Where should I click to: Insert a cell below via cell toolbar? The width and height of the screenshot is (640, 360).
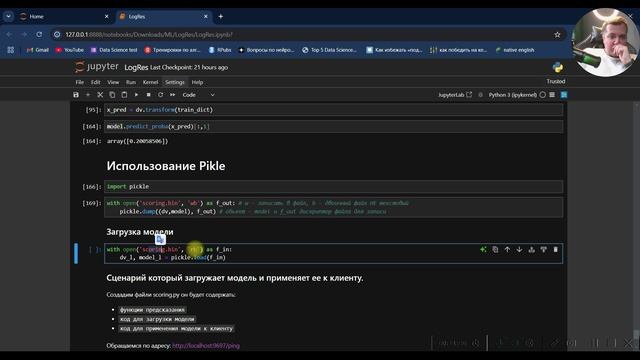tap(543, 249)
